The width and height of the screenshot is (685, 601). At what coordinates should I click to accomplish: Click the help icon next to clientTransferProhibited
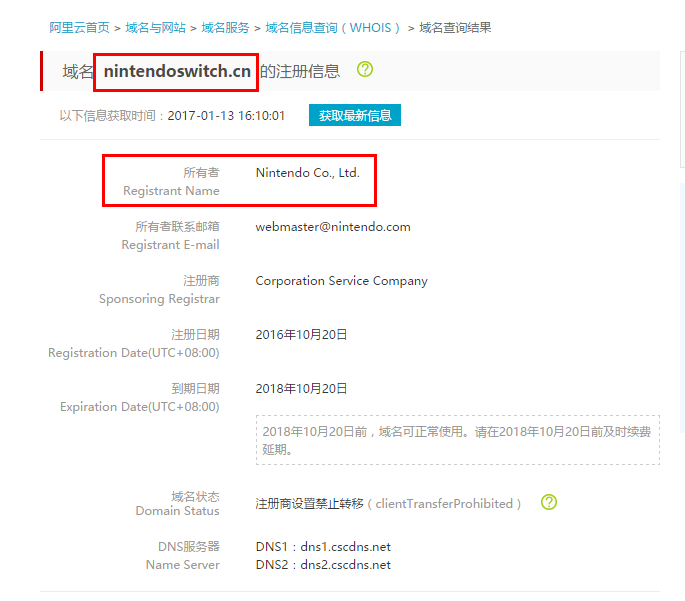coord(549,502)
